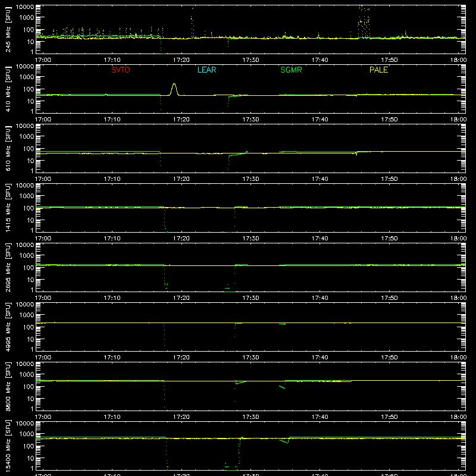Click the 17:40 label under the 2695 MHz plot

320,298
